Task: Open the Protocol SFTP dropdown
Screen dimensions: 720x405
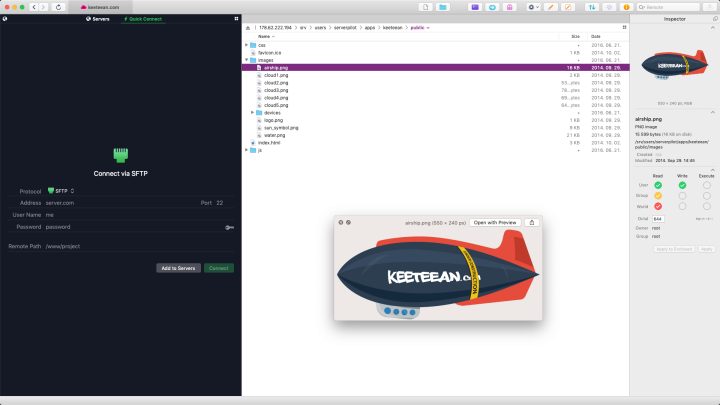Action: 61,191
